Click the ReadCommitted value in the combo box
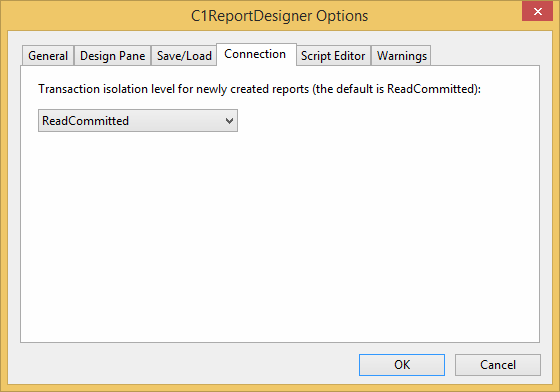 point(85,121)
